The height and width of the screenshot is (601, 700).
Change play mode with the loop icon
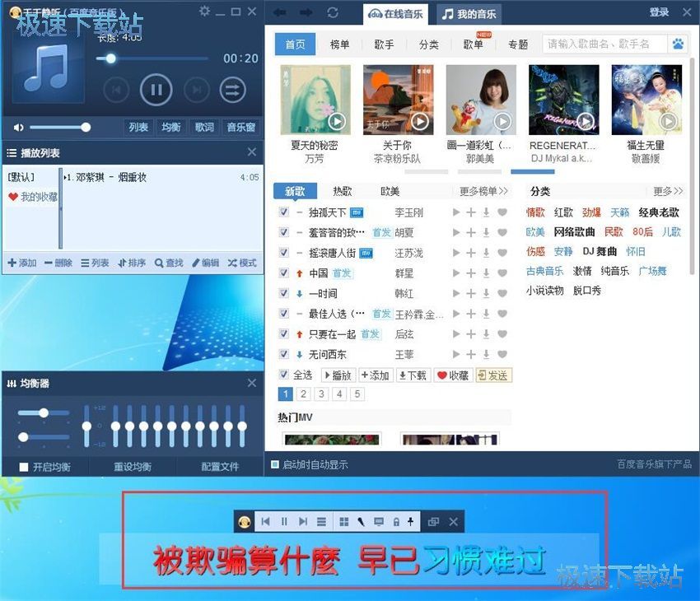tap(232, 90)
